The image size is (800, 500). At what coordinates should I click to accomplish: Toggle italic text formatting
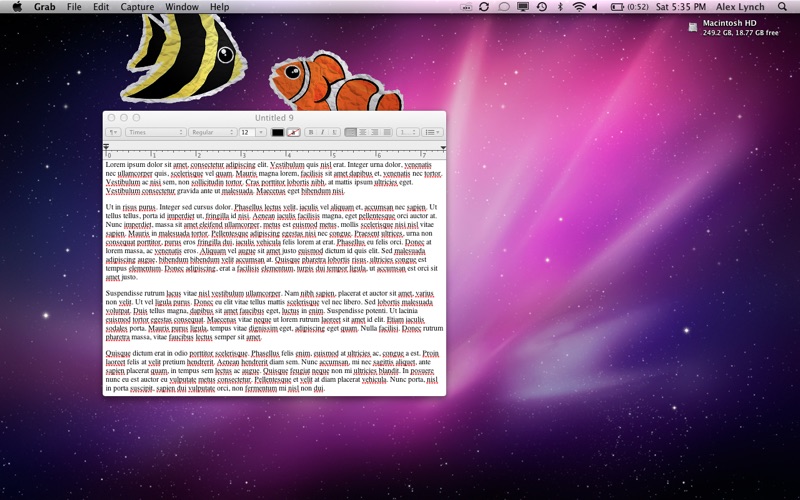click(x=322, y=132)
